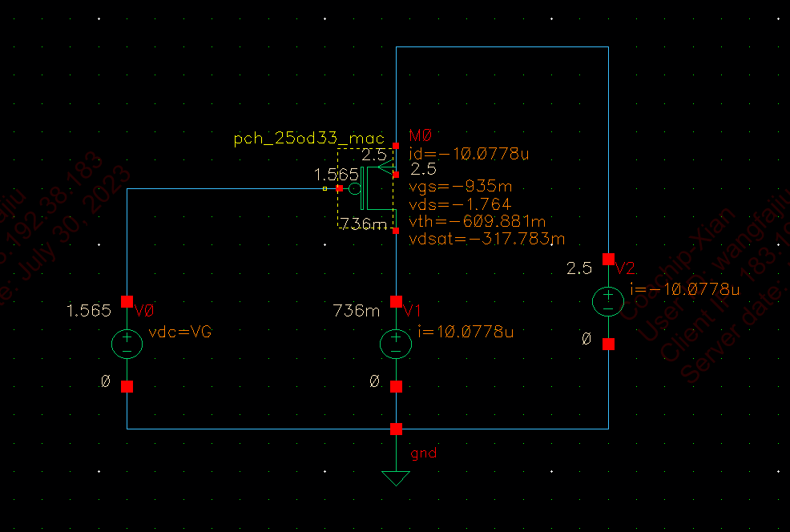The image size is (790, 532).
Task: Select the red pin marker below V2
Action: tap(608, 342)
